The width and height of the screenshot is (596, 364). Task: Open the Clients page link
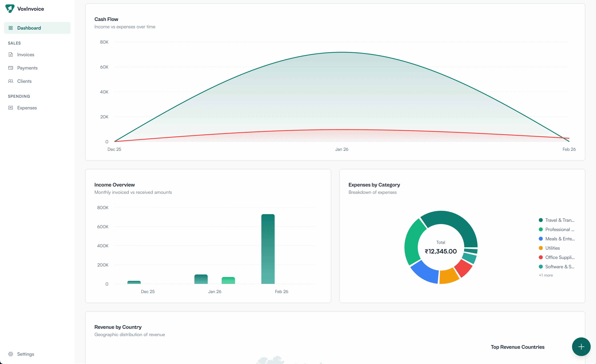(24, 81)
